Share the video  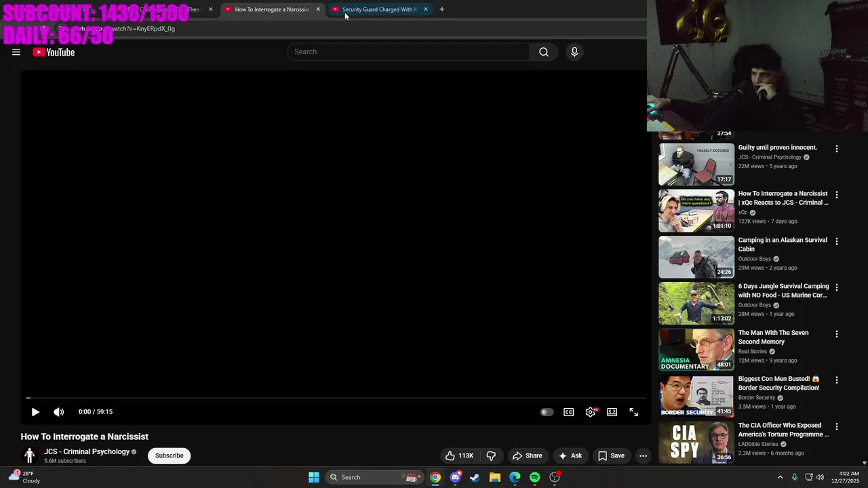(528, 455)
